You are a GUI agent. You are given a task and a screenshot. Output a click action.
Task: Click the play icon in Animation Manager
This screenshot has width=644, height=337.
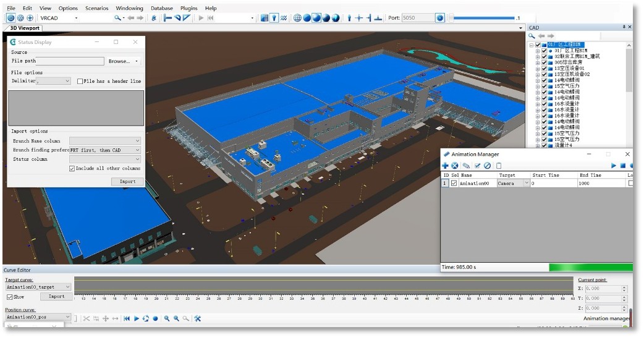[614, 166]
